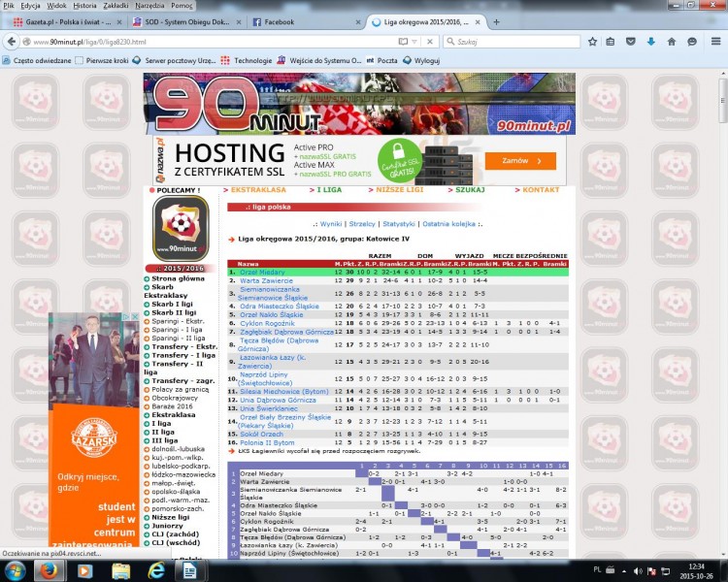Click the PL language indicator
This screenshot has height=582, width=728.
coord(597,569)
